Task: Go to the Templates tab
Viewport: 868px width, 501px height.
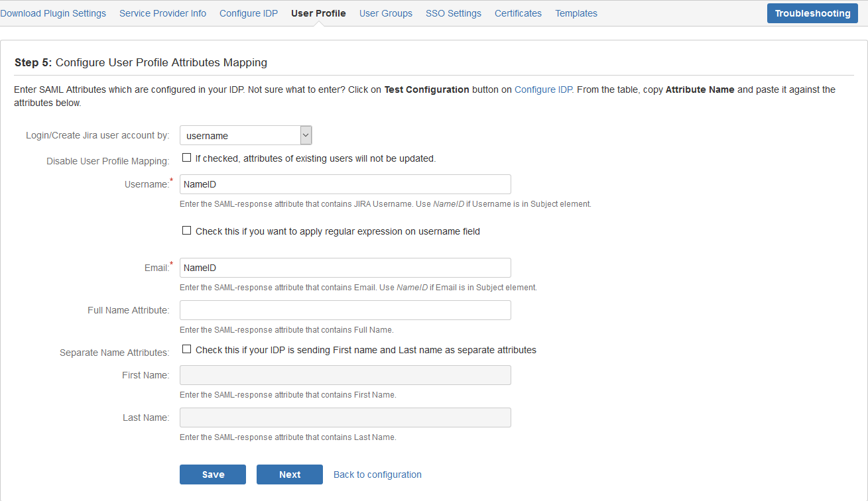Action: pos(576,13)
